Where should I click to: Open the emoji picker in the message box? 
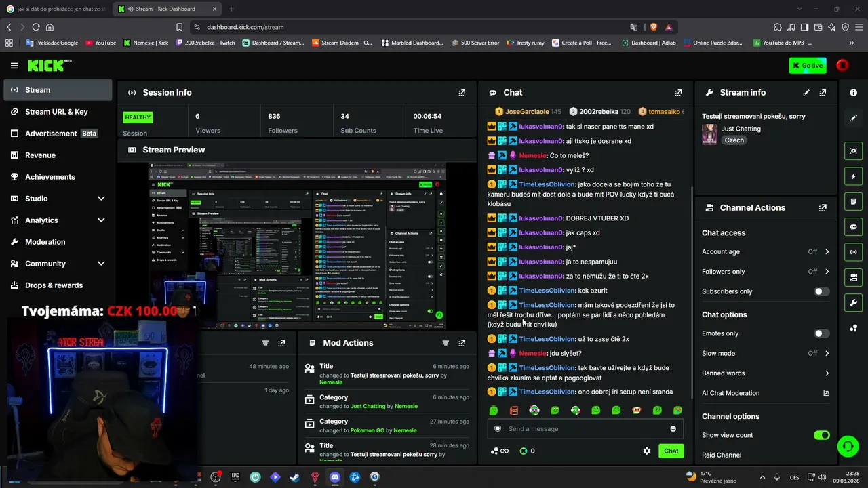(x=673, y=429)
